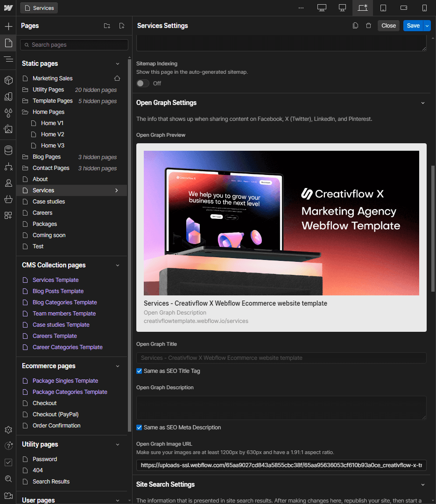
Task: Open the more breakpoints menu
Action: point(301,8)
